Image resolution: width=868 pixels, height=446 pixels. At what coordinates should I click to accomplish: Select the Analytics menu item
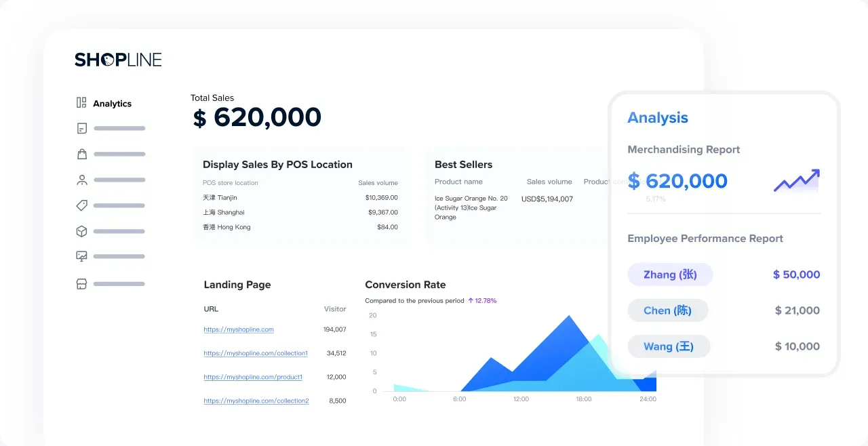(112, 104)
